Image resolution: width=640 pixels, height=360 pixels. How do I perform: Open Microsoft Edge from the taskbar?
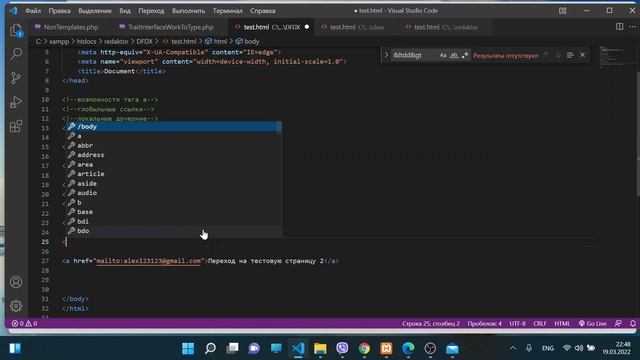click(x=408, y=348)
